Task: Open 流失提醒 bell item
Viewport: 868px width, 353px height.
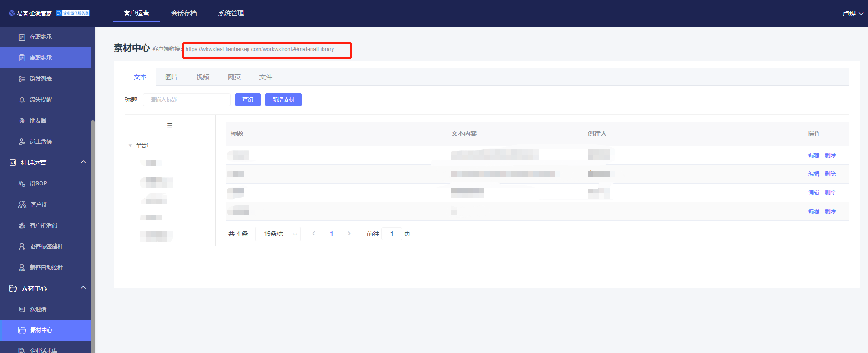Action: click(45, 100)
